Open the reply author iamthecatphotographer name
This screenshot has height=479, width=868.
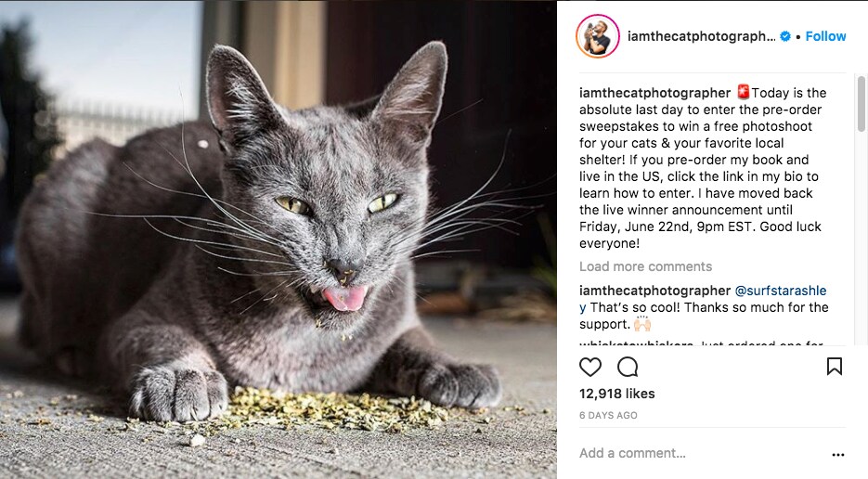click(x=654, y=291)
